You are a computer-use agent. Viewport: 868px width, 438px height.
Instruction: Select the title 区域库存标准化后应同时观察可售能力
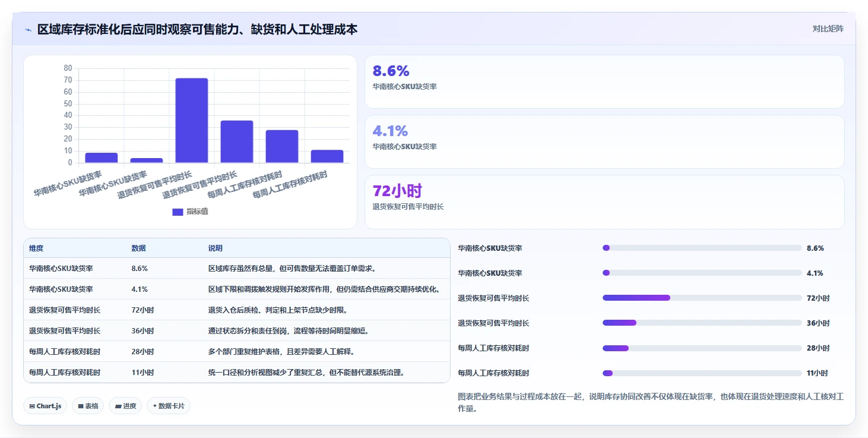point(138,29)
